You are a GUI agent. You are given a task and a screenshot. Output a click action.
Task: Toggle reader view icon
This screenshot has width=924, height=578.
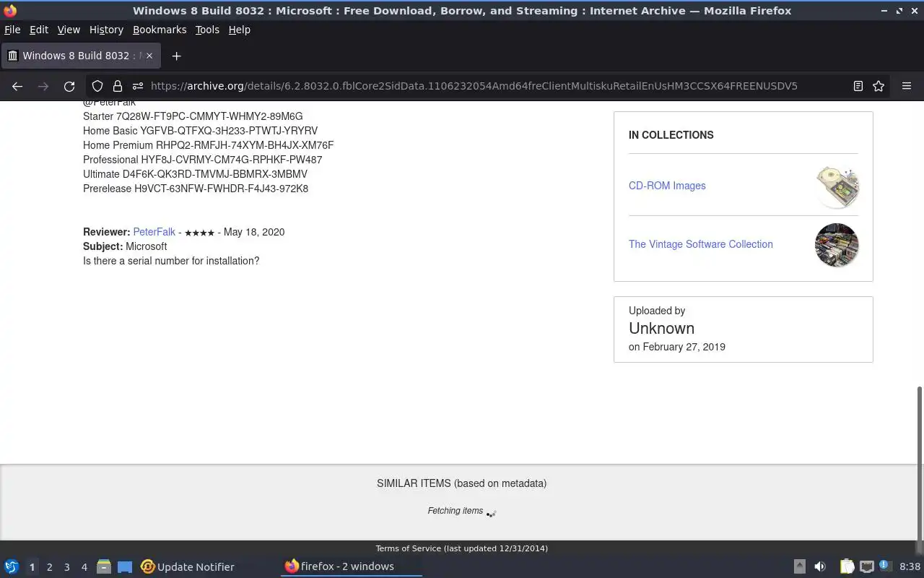point(858,86)
